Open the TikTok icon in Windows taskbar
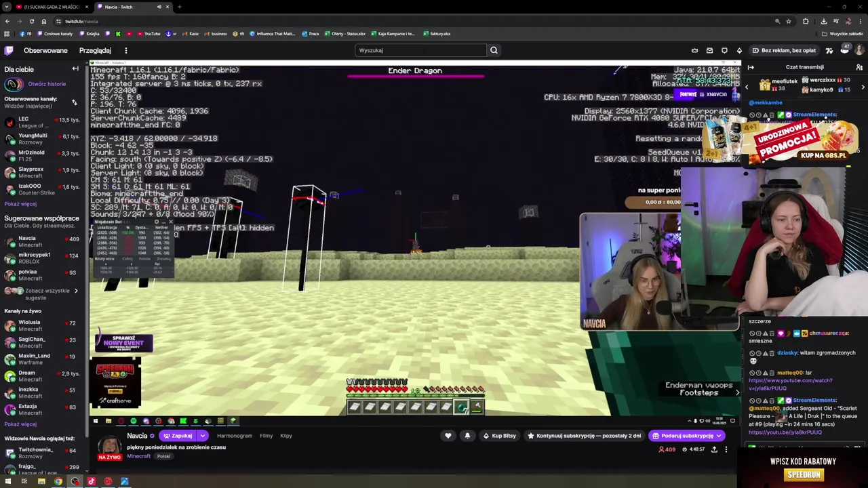 coord(91,481)
